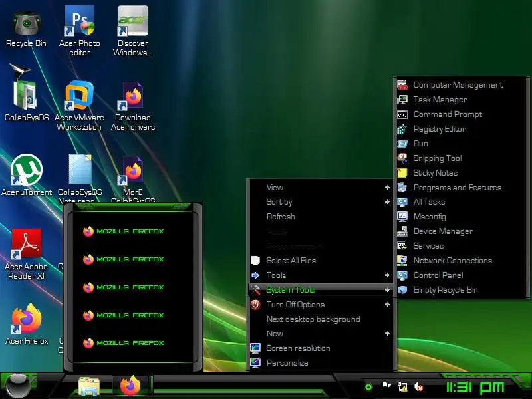Image resolution: width=532 pixels, height=399 pixels.
Task: Open Programs and Features from submenu
Action: pyautogui.click(x=462, y=188)
